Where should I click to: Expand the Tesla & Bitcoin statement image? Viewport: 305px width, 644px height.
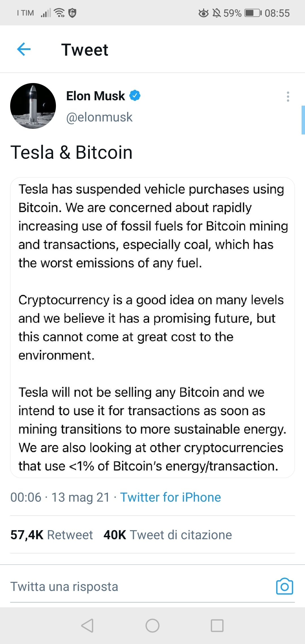152,328
